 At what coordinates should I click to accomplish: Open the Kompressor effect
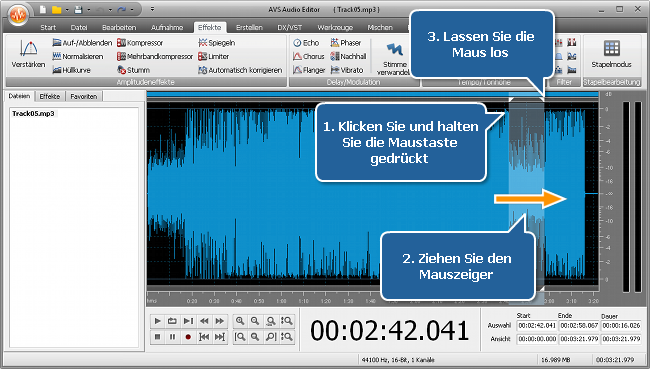click(140, 43)
